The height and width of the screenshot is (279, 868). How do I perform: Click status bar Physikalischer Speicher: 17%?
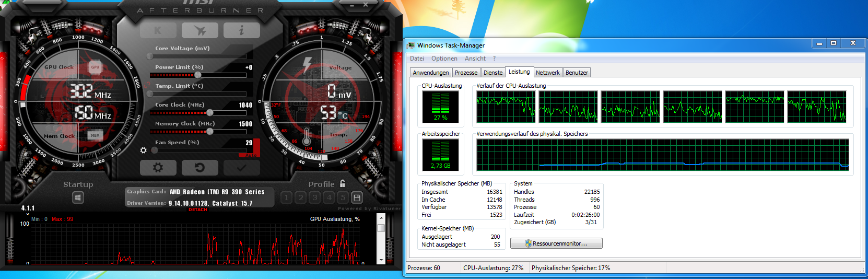[x=571, y=268]
